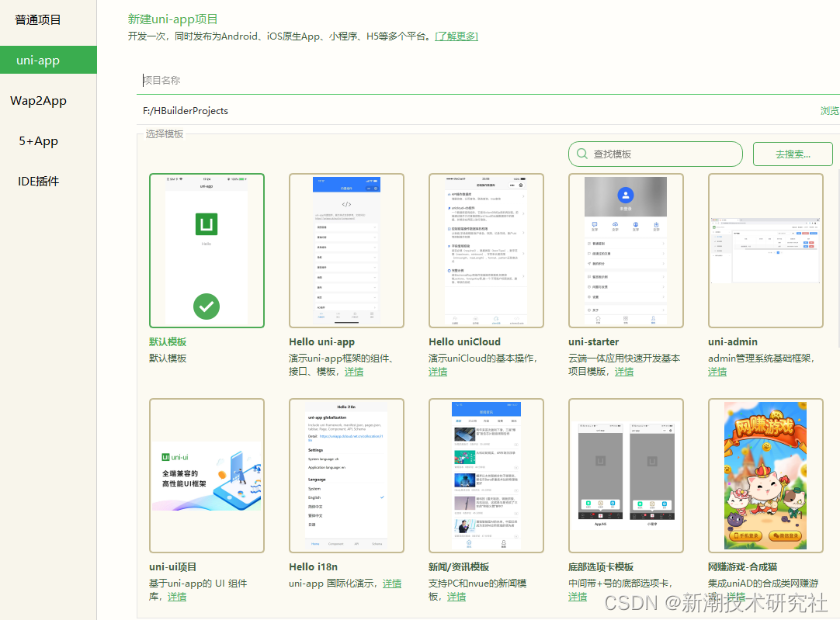Select the uni-app project type tab
The width and height of the screenshot is (840, 620).
click(48, 60)
